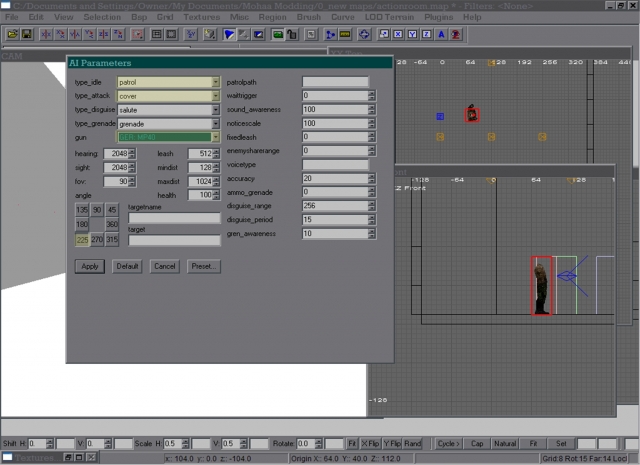Click the voicetype input field

pyautogui.click(x=335, y=165)
